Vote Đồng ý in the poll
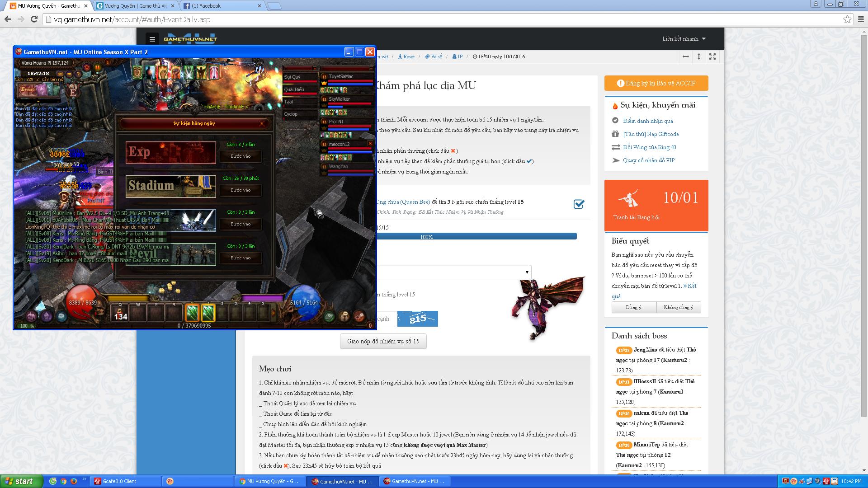868x488 pixels. (633, 308)
